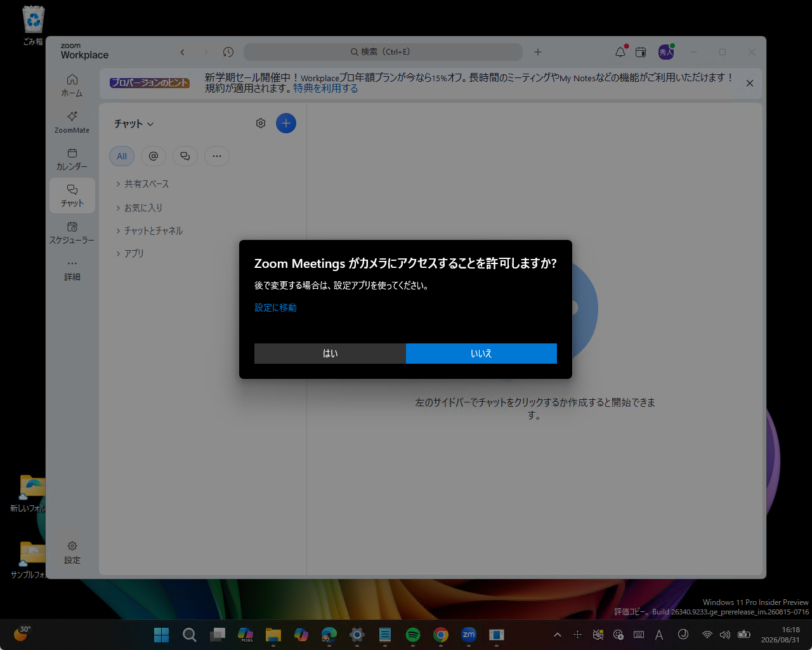Open Task View on the taskbar
This screenshot has height=650, width=812.
coord(218,635)
